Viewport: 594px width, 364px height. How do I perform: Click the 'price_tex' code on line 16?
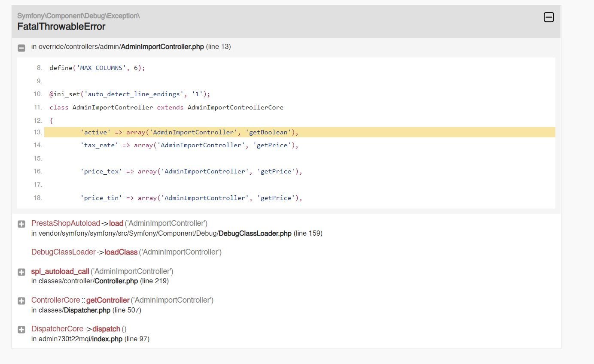point(192,171)
